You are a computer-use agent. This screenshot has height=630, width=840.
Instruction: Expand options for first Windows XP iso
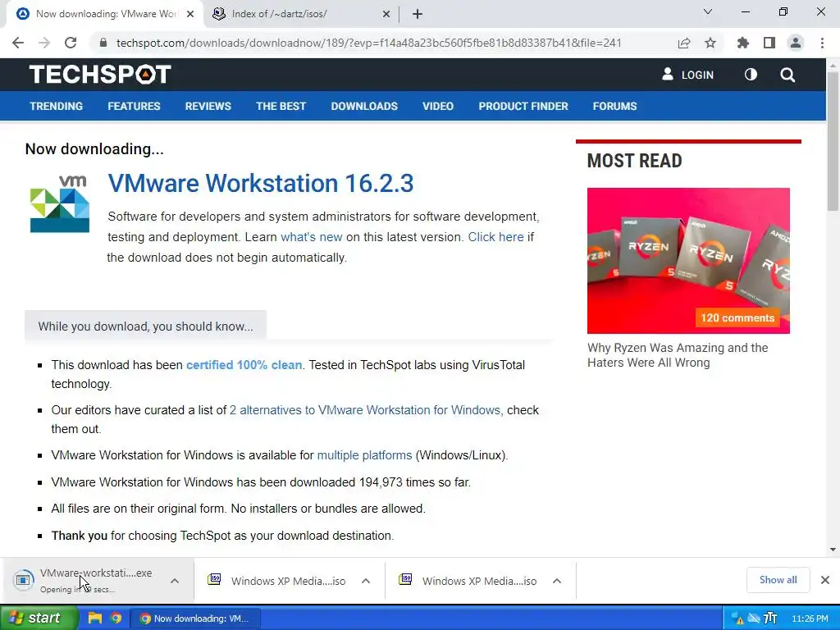[x=366, y=581]
